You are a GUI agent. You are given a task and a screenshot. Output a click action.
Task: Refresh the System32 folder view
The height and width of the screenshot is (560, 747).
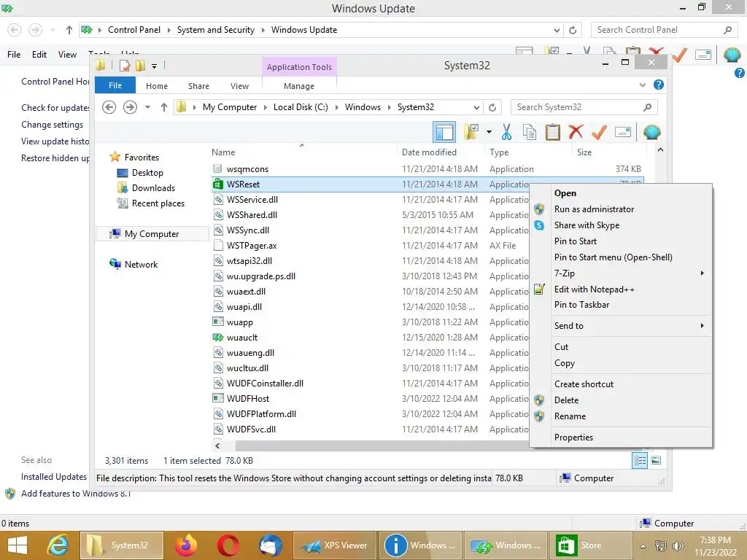492,107
